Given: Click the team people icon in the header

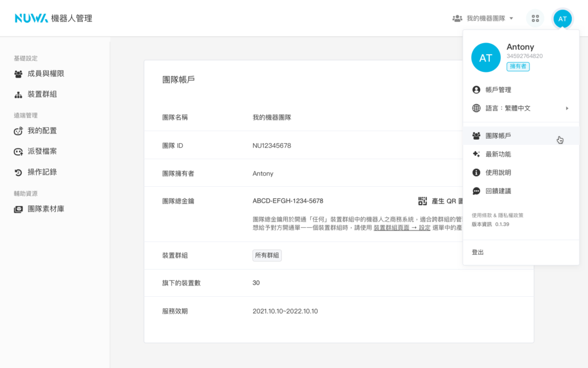Looking at the screenshot, I should (x=457, y=18).
